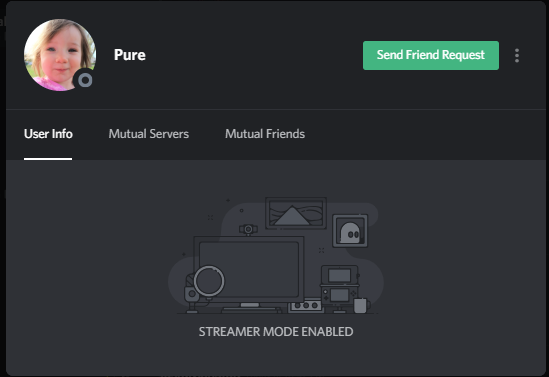Send a friend request to Pure

pyautogui.click(x=431, y=55)
